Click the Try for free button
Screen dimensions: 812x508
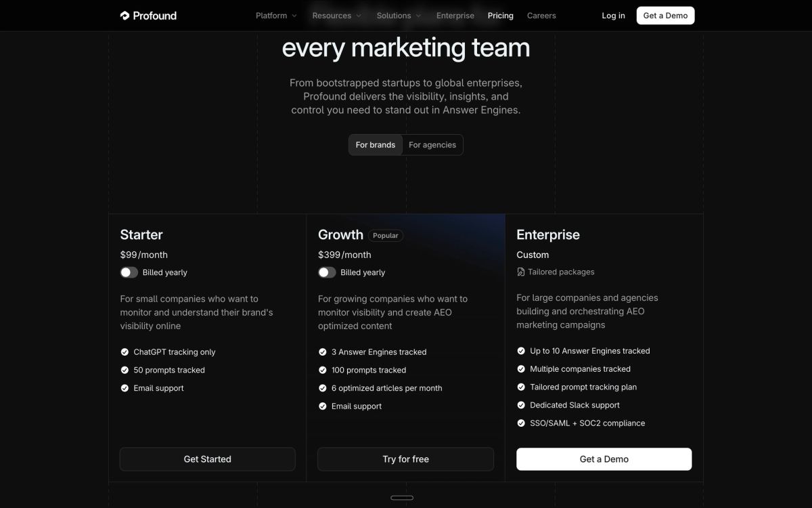pyautogui.click(x=406, y=459)
